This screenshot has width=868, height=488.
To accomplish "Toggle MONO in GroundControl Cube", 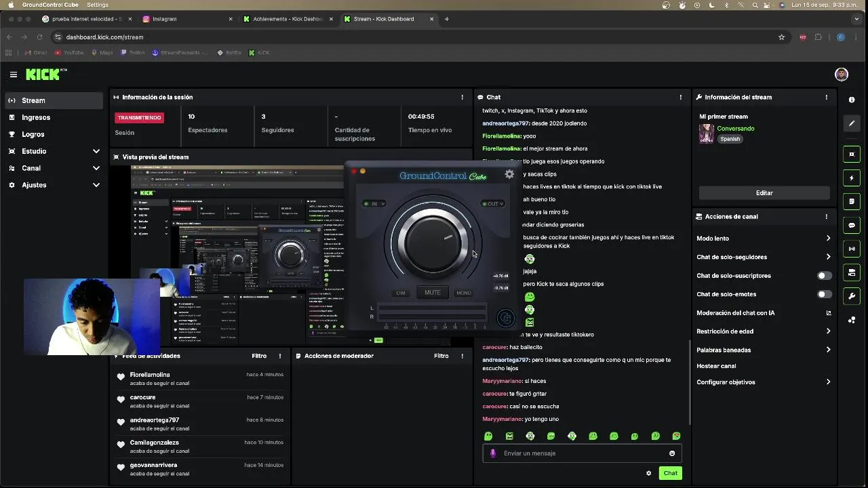I will (464, 293).
